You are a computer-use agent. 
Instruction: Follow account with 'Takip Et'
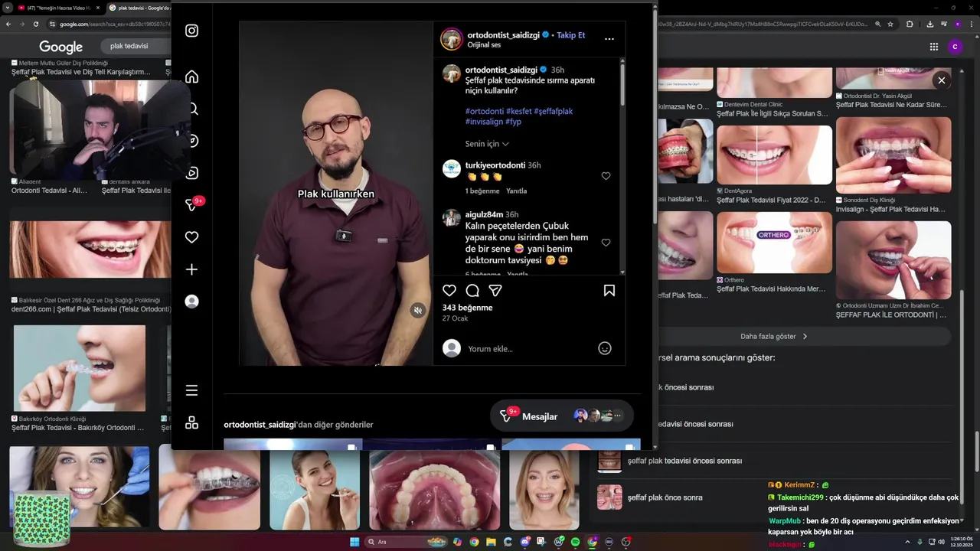coord(570,35)
